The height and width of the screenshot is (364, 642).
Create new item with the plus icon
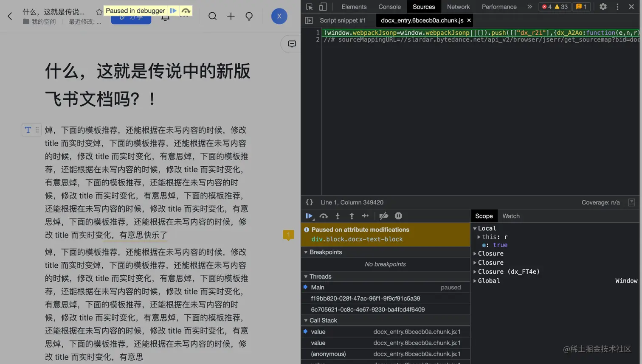click(x=231, y=16)
